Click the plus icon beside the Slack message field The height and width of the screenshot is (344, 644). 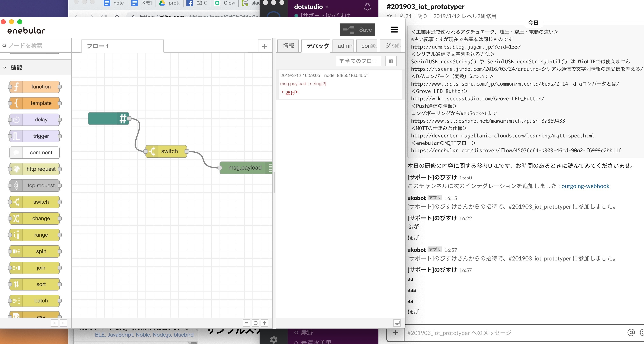click(395, 333)
